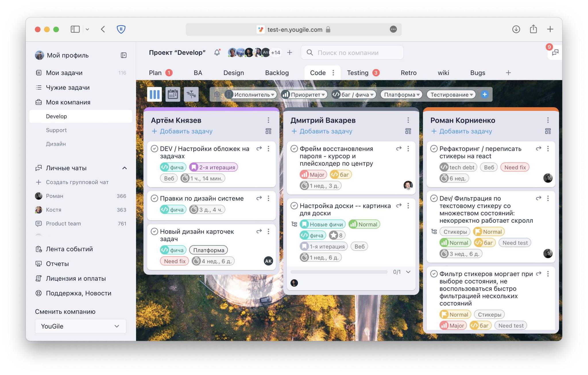Viewport: 588px width, 375px height.
Task: Expand subtasks chevron next to 0/1
Action: click(x=408, y=272)
